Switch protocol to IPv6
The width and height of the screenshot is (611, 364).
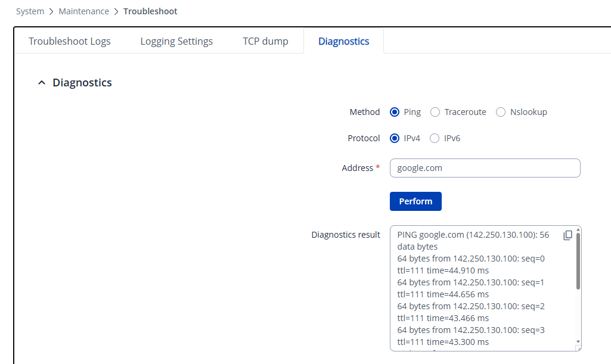(435, 138)
